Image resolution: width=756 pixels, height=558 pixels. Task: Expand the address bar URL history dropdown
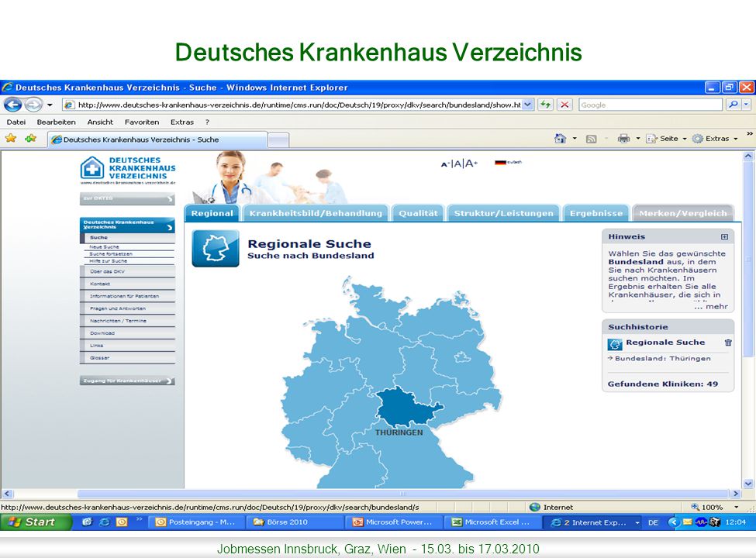click(528, 105)
